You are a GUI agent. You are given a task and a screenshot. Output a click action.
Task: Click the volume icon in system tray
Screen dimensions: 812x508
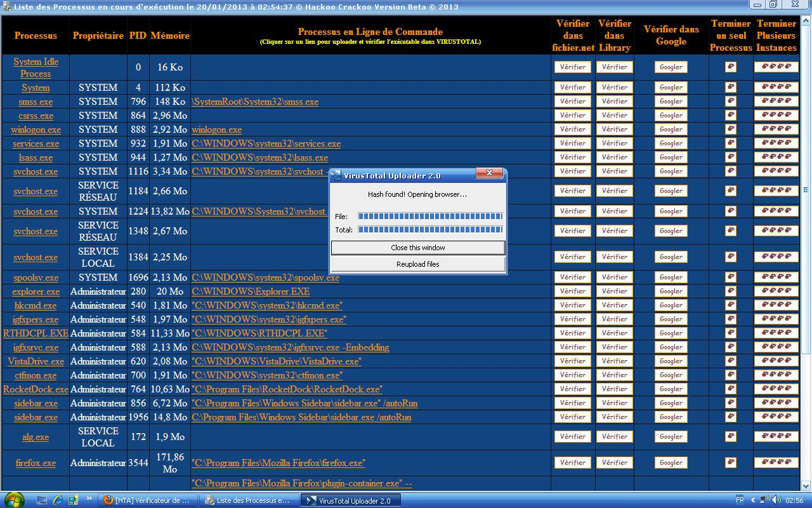[x=776, y=500]
